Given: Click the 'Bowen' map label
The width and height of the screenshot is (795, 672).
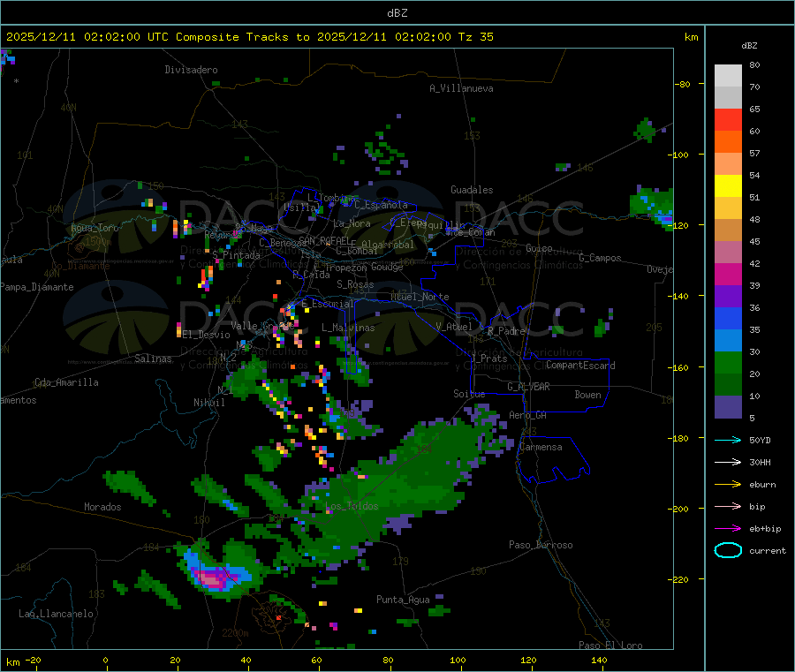Looking at the screenshot, I should point(587,395).
